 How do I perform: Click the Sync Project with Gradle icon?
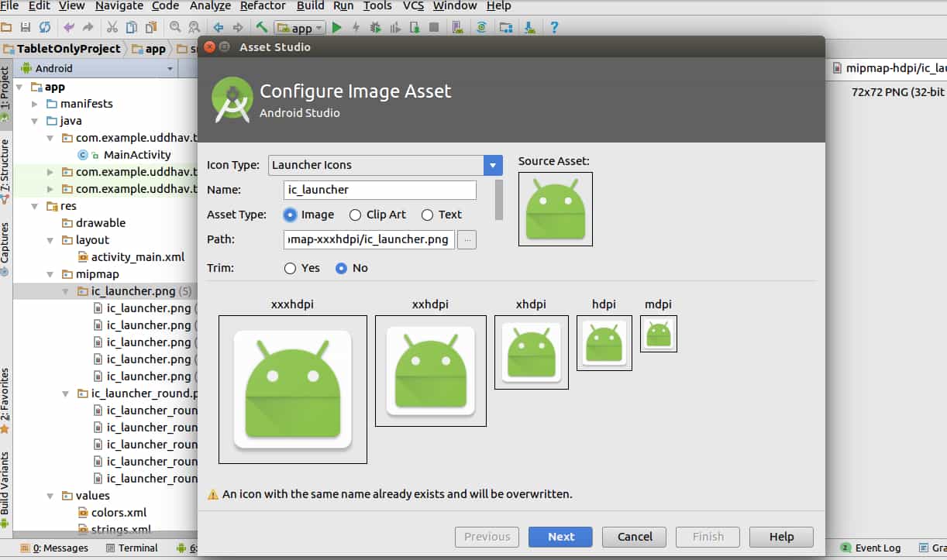pyautogui.click(x=481, y=27)
